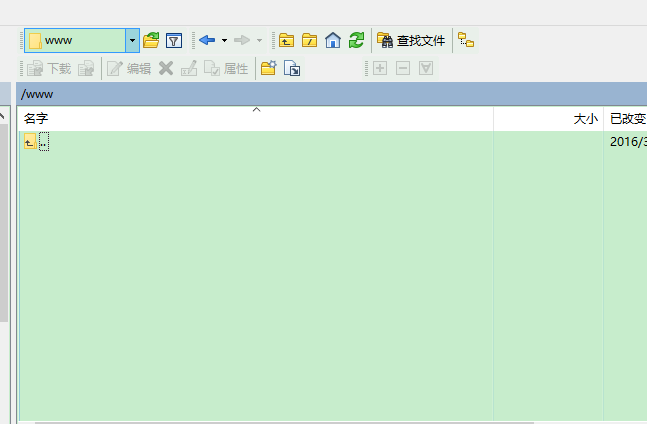This screenshot has height=424, width=647.
Task: Go to the root directory icon
Action: [310, 41]
